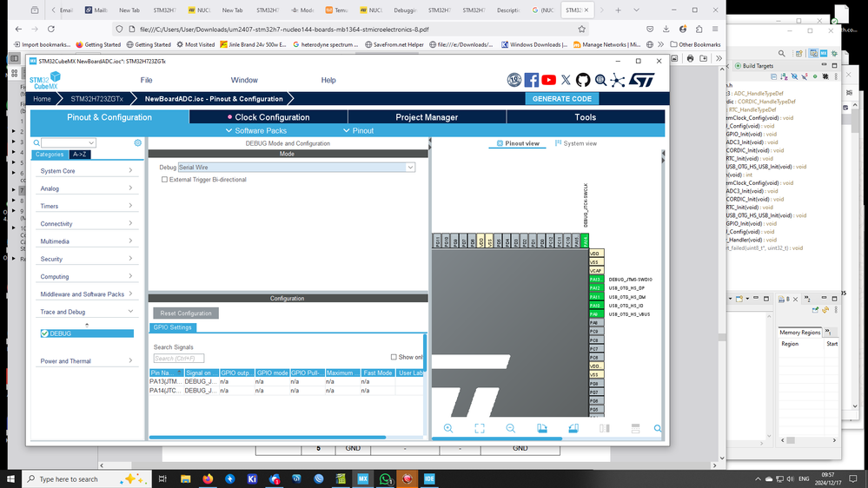Enable External Trigger Bi-directional checkbox
Image resolution: width=868 pixels, height=488 pixels.
(164, 179)
